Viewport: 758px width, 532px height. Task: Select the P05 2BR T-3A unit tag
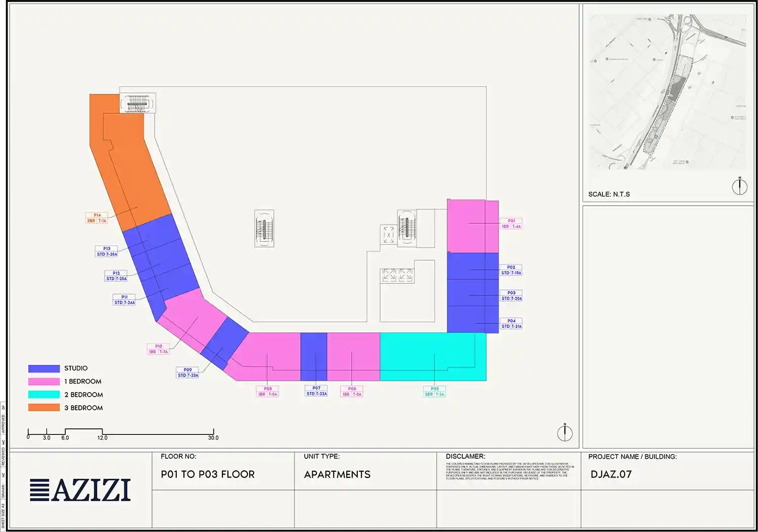click(x=435, y=392)
